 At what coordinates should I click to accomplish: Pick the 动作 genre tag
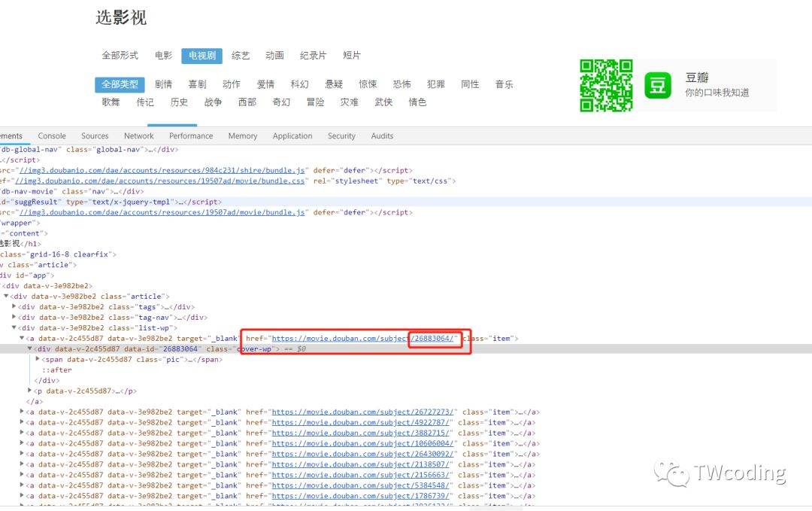pos(232,84)
